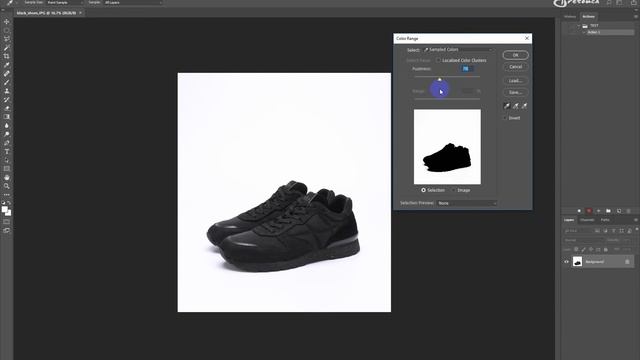Click the Add to Sample eyedropper
The height and width of the screenshot is (360, 640).
click(516, 106)
